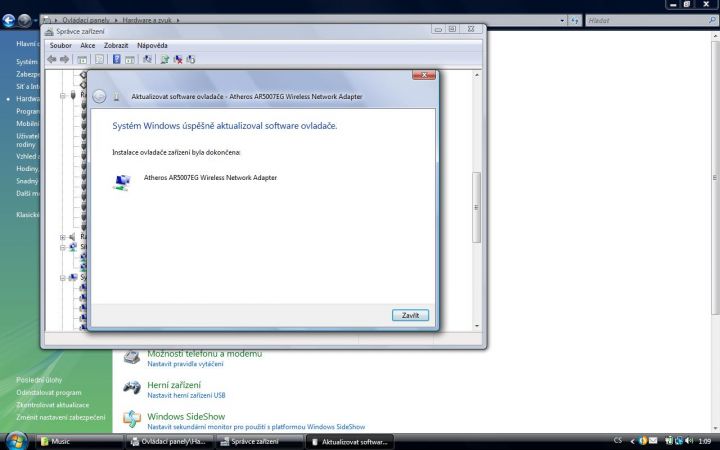
Task: Click the refresh button beside the address bar
Action: (x=575, y=20)
